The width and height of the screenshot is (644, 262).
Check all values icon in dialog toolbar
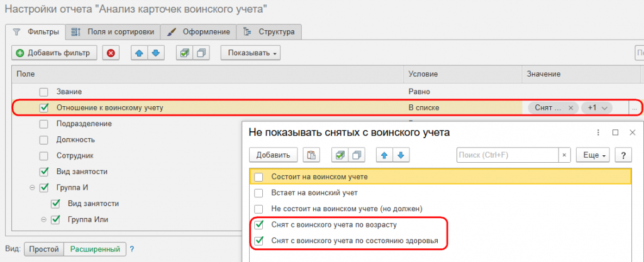coord(340,155)
